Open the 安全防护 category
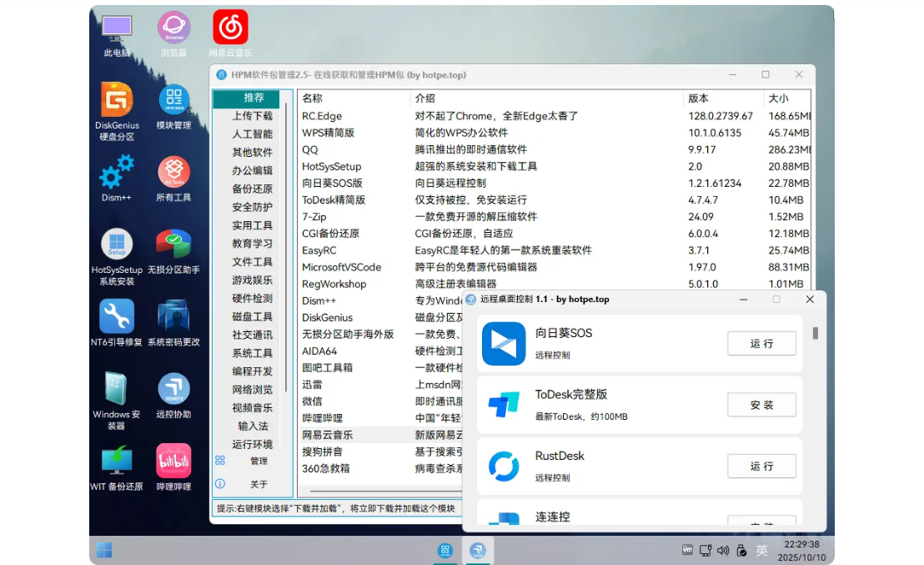Screen dimensions: 924x565 click(252, 208)
